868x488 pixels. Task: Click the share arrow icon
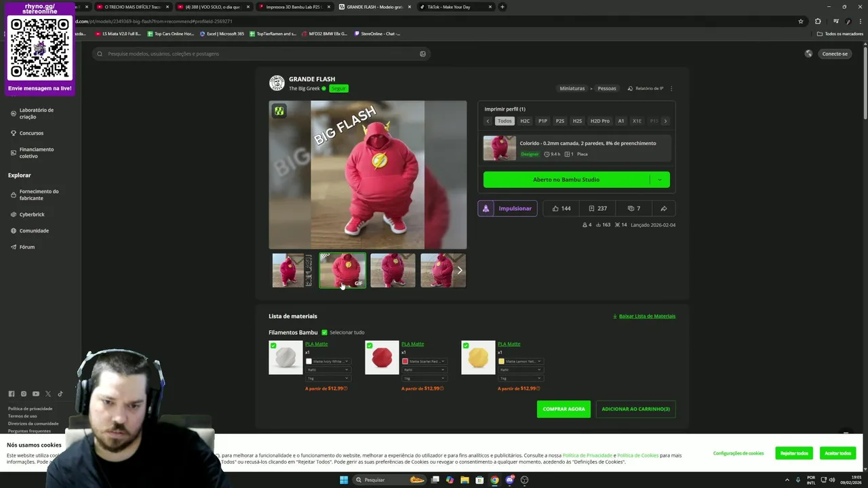pos(664,208)
